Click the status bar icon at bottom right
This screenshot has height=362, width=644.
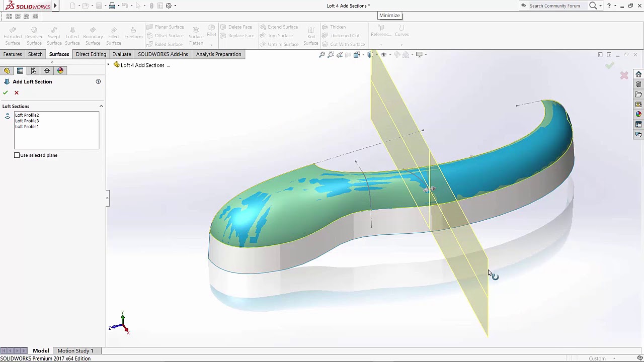(640, 358)
